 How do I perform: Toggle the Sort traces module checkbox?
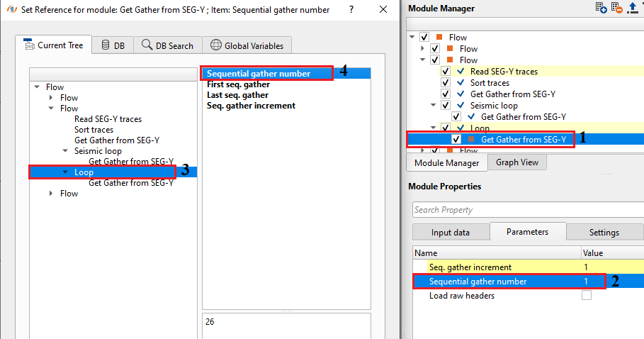pyautogui.click(x=446, y=82)
